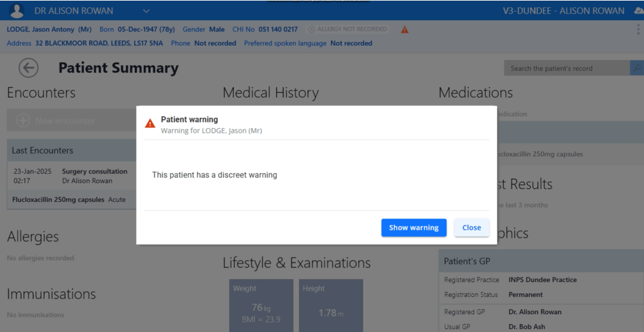Click the search patient's record field
644x332 pixels.
[x=566, y=68]
